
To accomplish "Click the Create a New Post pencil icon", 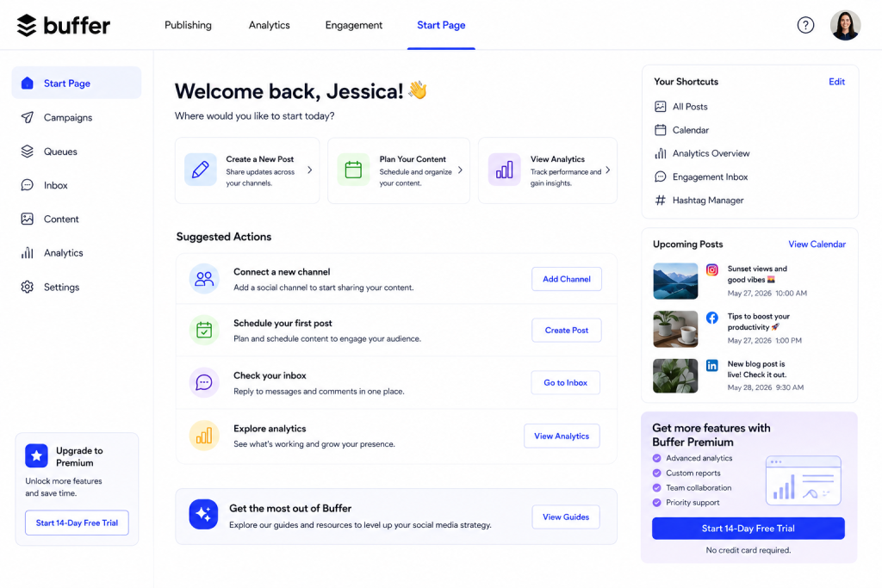I will pos(200,170).
